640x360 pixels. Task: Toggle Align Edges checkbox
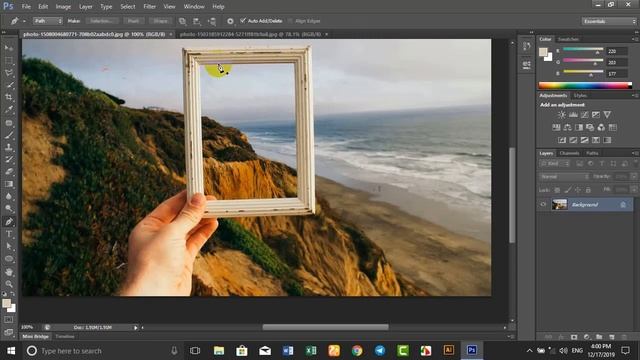[x=291, y=21]
